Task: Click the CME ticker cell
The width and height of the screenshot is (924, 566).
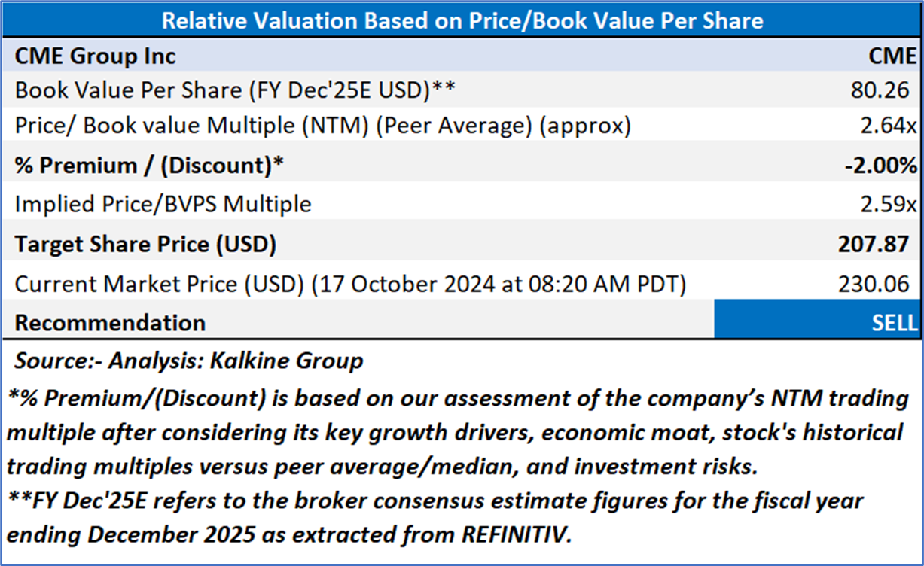Action: 892,56
